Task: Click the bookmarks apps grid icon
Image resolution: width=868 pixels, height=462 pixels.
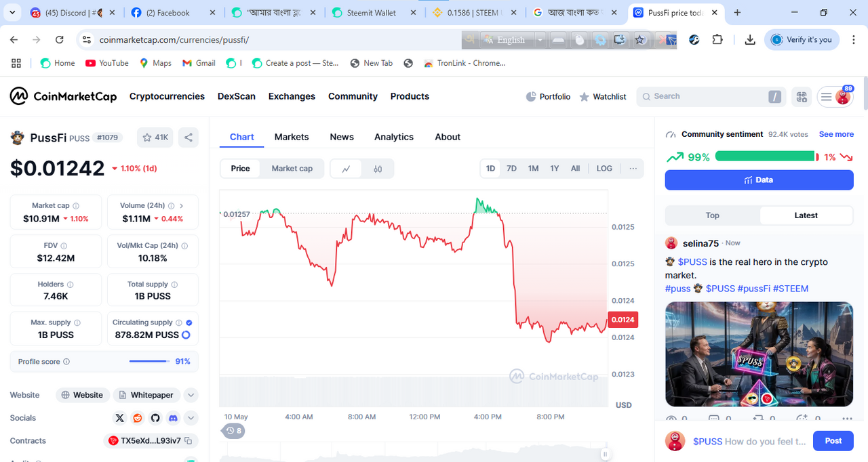Action: pyautogui.click(x=16, y=63)
